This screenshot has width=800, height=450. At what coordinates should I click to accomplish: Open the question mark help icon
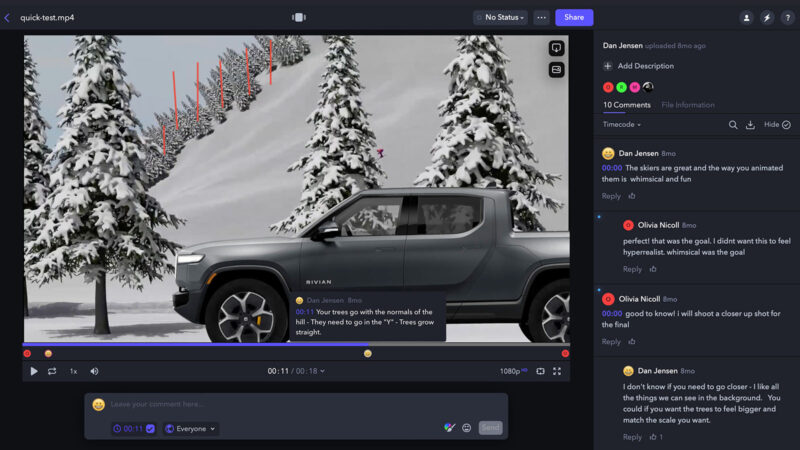(x=788, y=18)
